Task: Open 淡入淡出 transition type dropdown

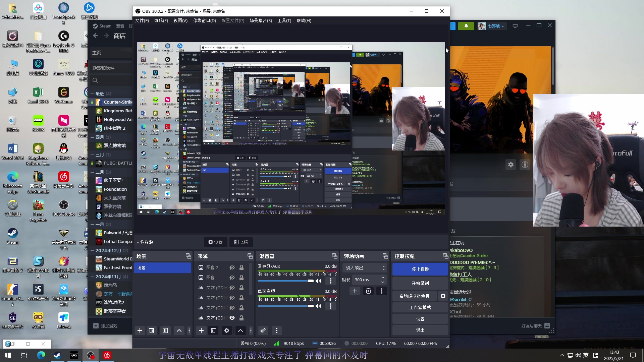Action: [x=364, y=268]
